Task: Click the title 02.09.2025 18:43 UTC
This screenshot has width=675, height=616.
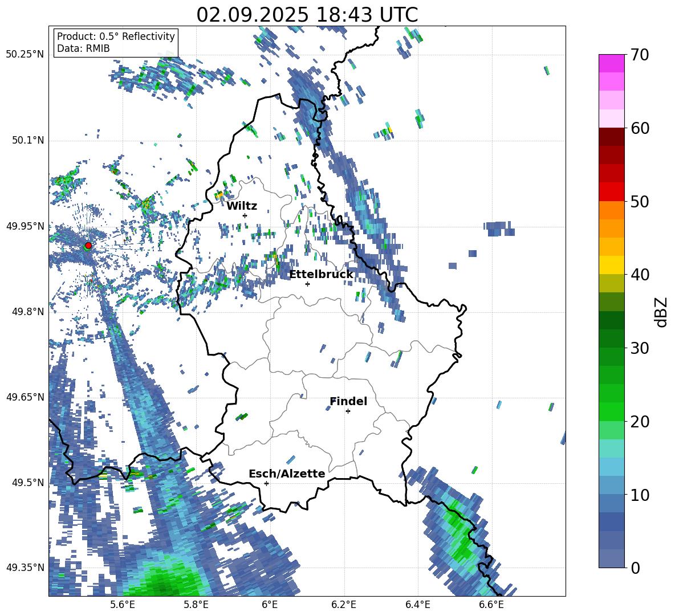Action: click(307, 15)
